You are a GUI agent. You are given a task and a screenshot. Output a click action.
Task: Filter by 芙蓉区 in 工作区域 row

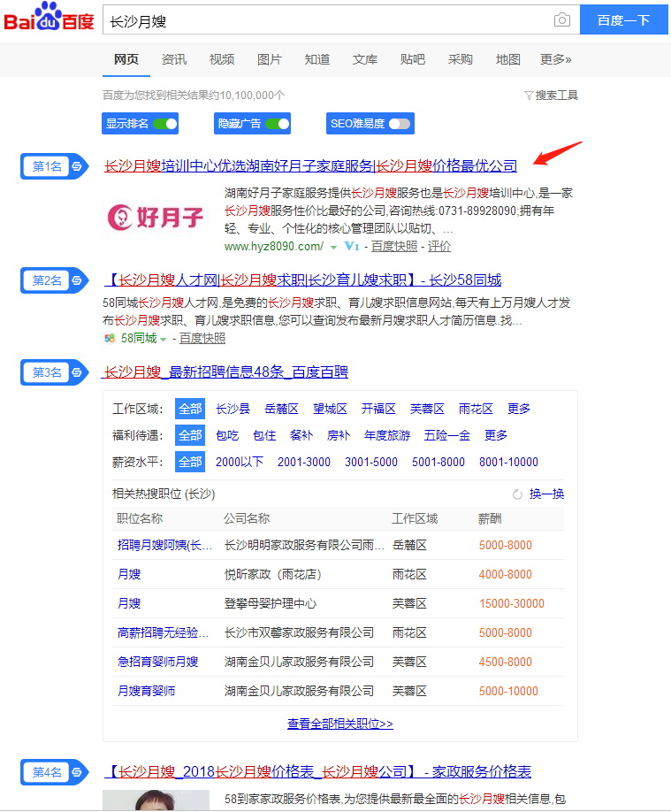427,410
